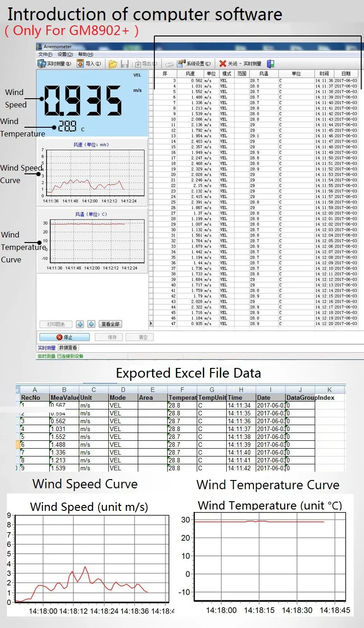Click the 导出 (export) toolbar button
Image resolution: width=364 pixels, height=628 pixels.
145,64
